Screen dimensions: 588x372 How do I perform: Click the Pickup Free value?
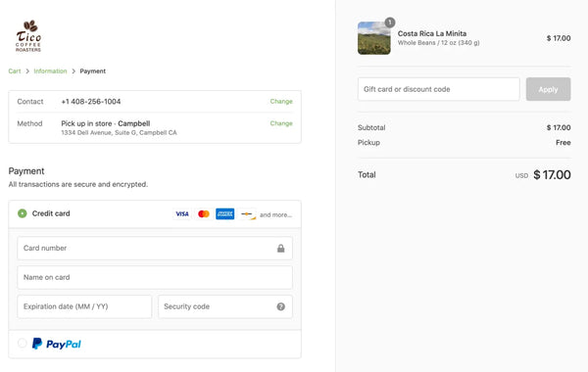tap(563, 143)
